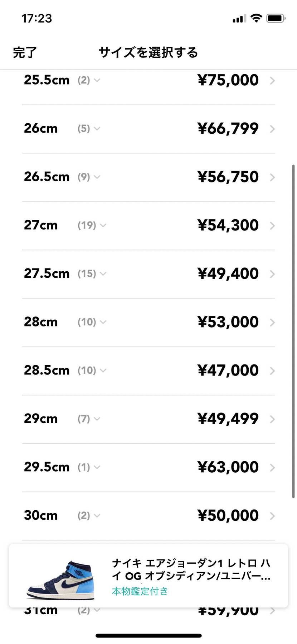This screenshot has width=297, height=644.
Task: Click right arrow on ¥75,000 row
Action: [272, 81]
